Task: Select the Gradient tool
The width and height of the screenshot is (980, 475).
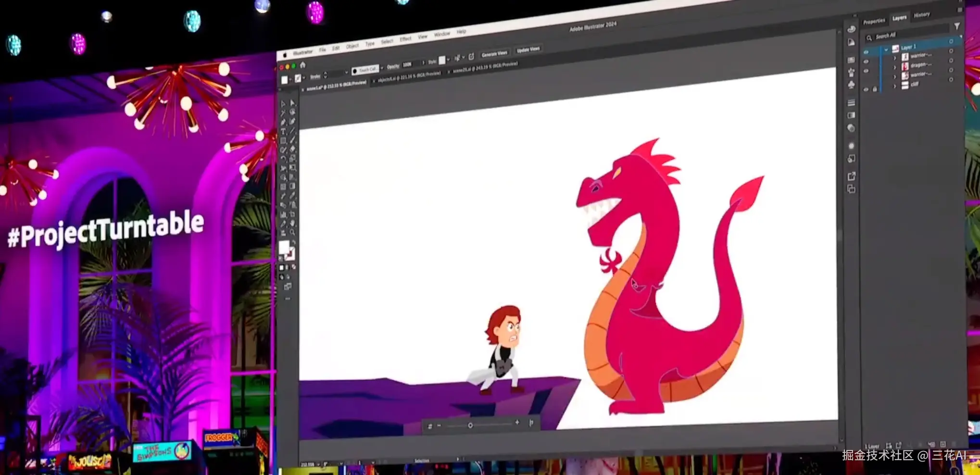Action: [292, 186]
